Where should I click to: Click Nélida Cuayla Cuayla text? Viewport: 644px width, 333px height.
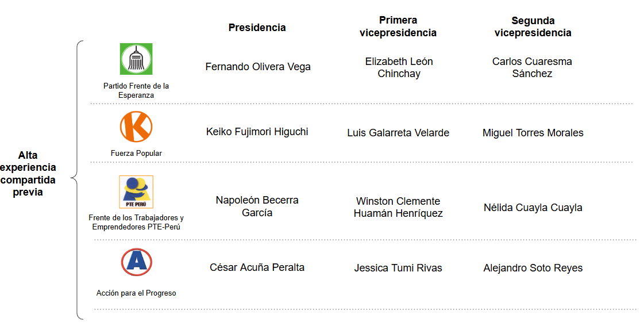tap(533, 208)
